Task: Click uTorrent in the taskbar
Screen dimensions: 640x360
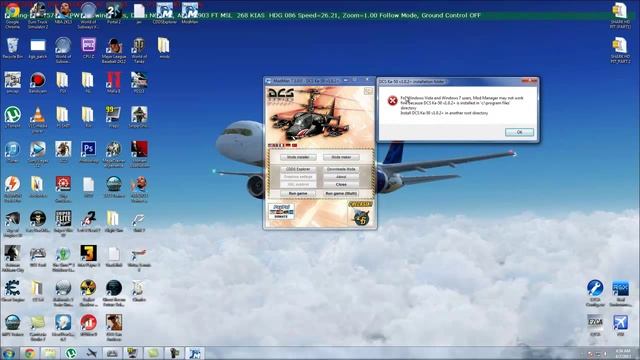Action: [71, 353]
